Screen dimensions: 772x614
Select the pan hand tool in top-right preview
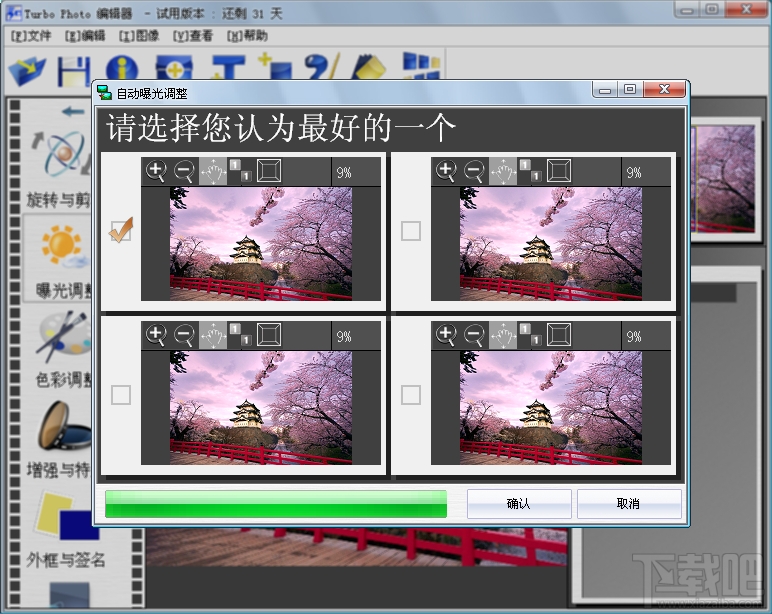[x=503, y=171]
